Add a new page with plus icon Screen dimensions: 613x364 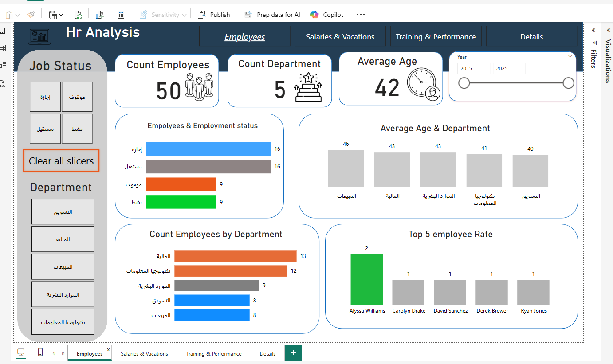[x=293, y=353]
